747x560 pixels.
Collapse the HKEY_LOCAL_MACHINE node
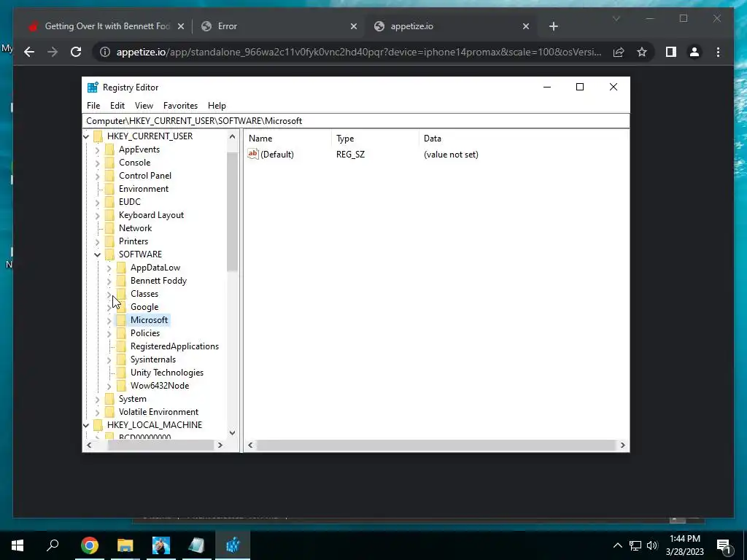(86, 425)
